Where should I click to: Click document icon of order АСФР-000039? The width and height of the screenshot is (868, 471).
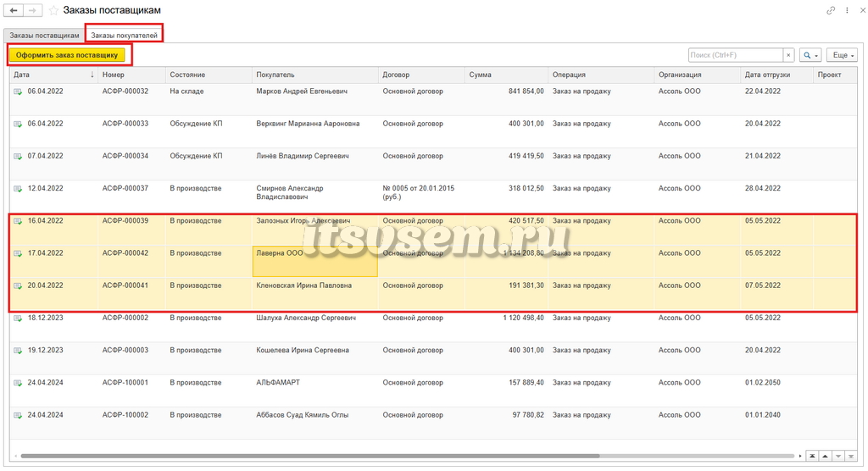[18, 221]
